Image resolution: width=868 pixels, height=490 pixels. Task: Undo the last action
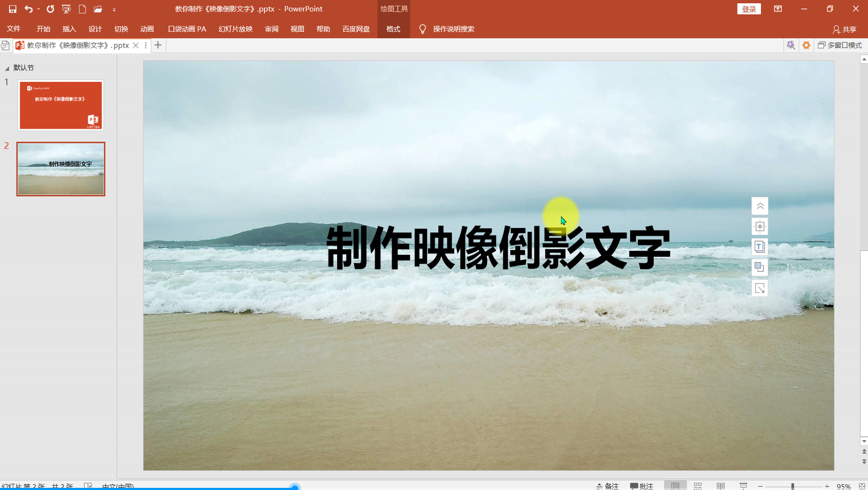click(x=28, y=9)
